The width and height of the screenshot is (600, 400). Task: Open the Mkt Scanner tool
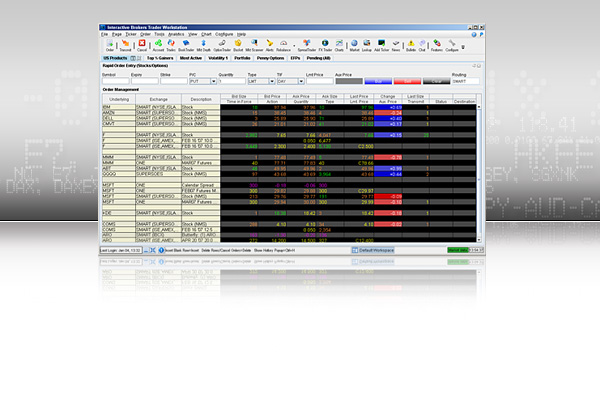(x=254, y=45)
